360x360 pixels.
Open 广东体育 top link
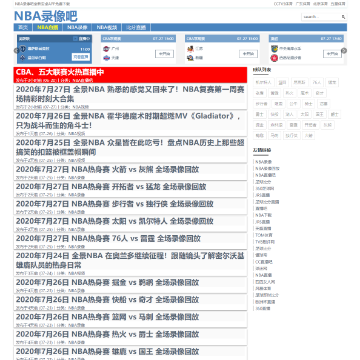[303, 4]
